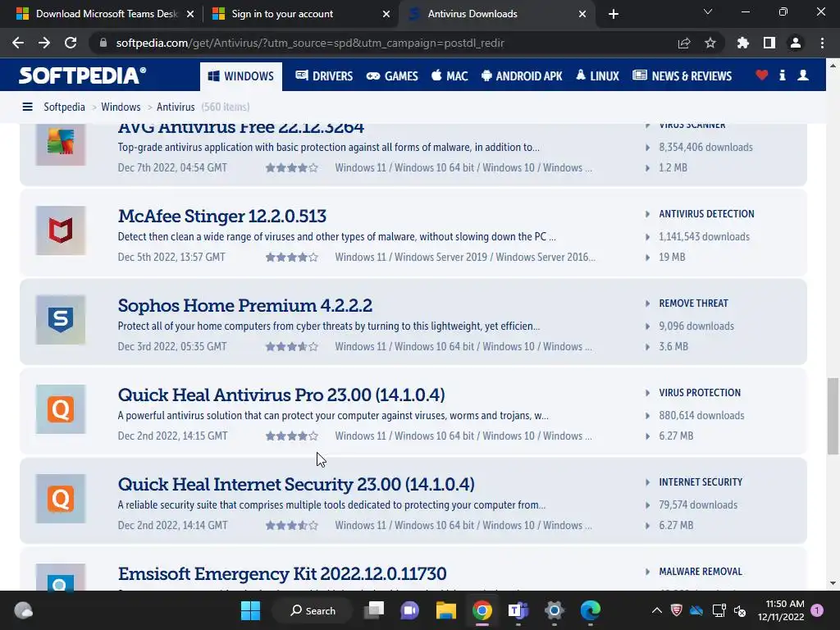
Task: Close the Antivirus Downloads tab
Action: click(582, 14)
